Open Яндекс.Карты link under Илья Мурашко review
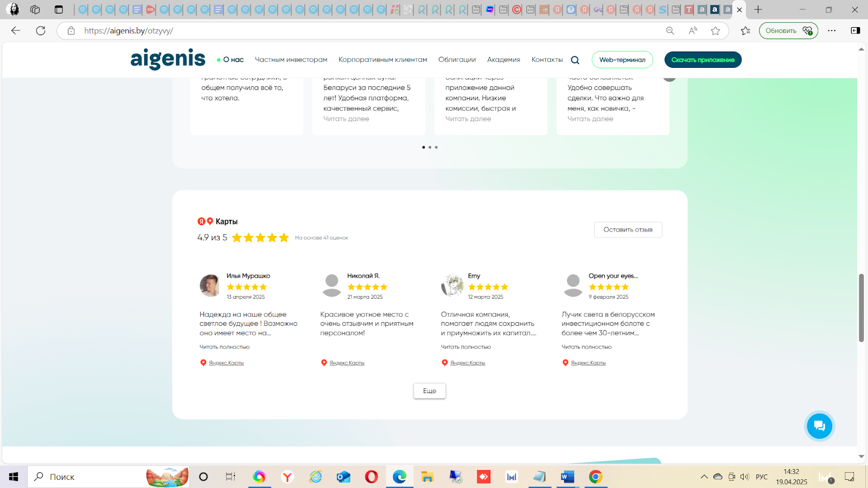Screen dimensions: 868x488 pyautogui.click(x=226, y=363)
